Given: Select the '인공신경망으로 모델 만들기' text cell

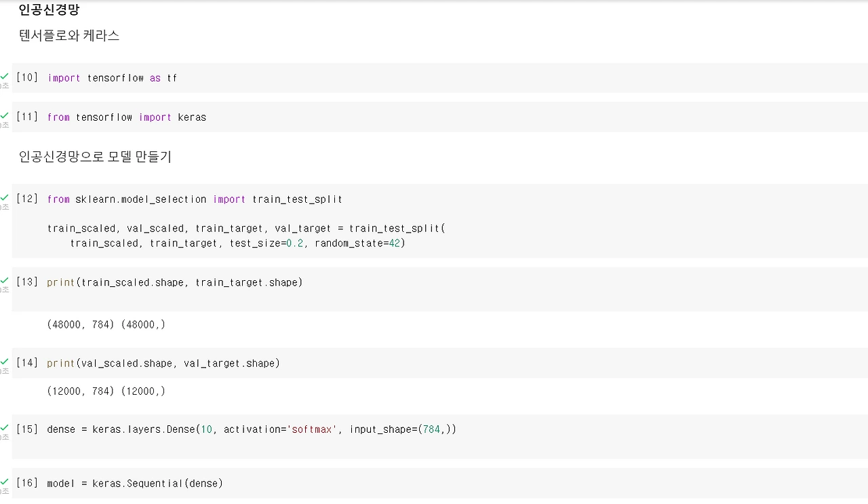Looking at the screenshot, I should click(x=95, y=157).
